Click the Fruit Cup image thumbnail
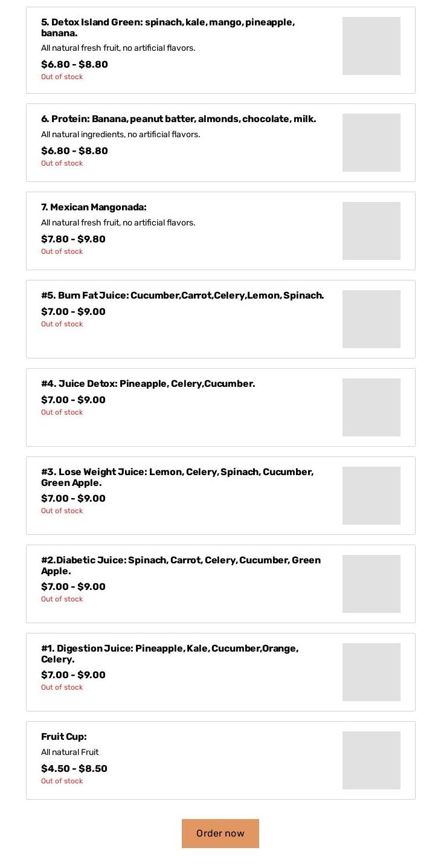This screenshot has width=441, height=868. click(x=371, y=760)
